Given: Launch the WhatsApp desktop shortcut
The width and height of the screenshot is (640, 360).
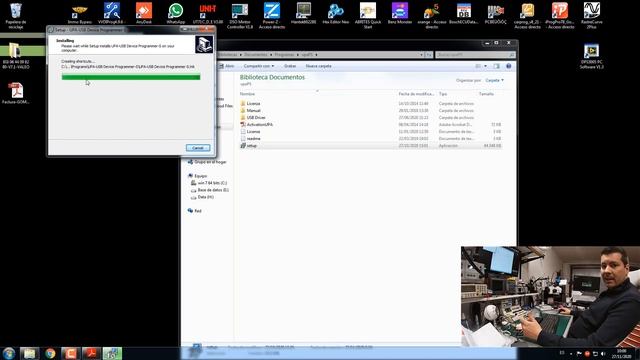Looking at the screenshot, I should [x=176, y=13].
